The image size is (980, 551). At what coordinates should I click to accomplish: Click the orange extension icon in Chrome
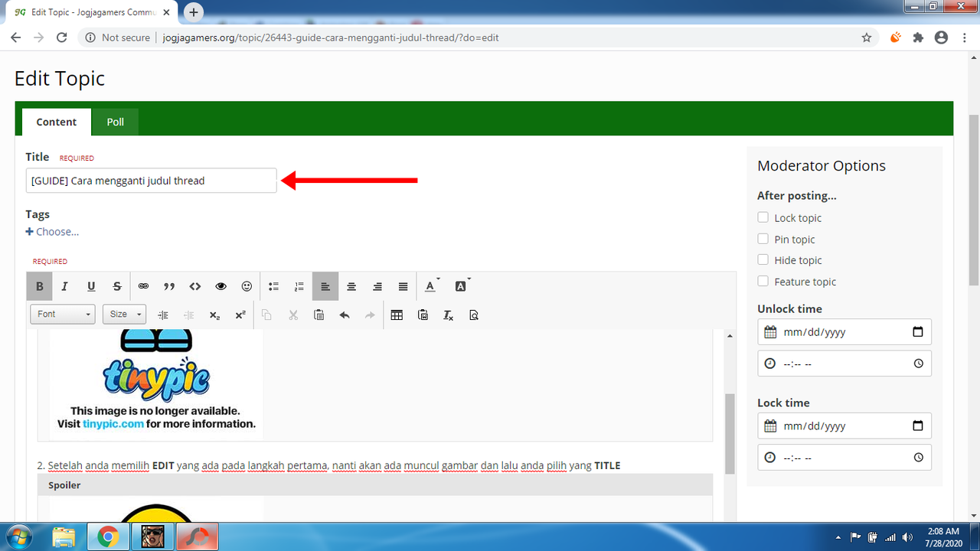click(895, 37)
